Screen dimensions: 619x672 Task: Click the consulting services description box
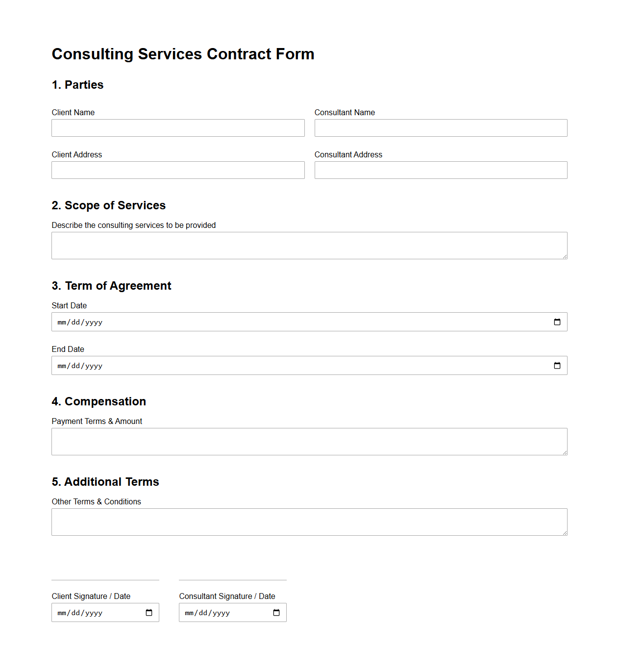tap(309, 245)
